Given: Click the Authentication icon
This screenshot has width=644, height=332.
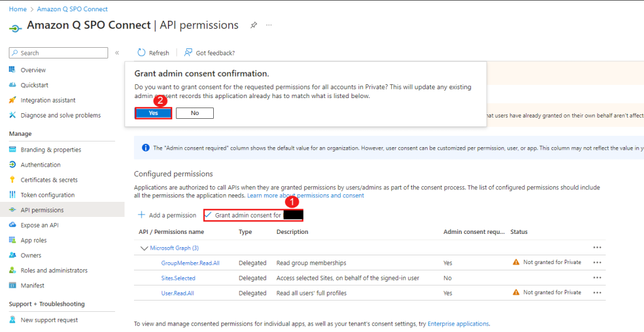Looking at the screenshot, I should tap(13, 165).
